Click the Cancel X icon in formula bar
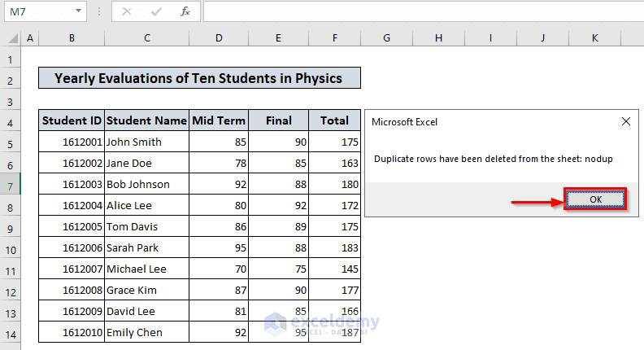This screenshot has height=350, width=644. tap(127, 11)
